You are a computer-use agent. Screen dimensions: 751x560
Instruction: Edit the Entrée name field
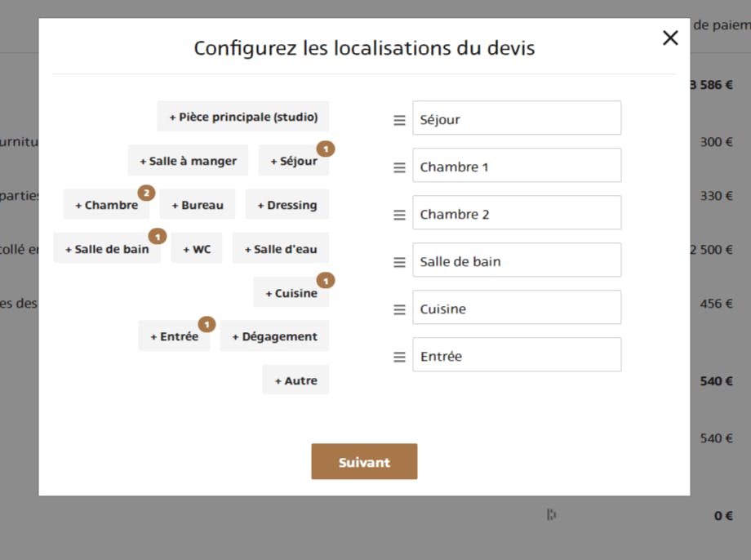(x=517, y=355)
